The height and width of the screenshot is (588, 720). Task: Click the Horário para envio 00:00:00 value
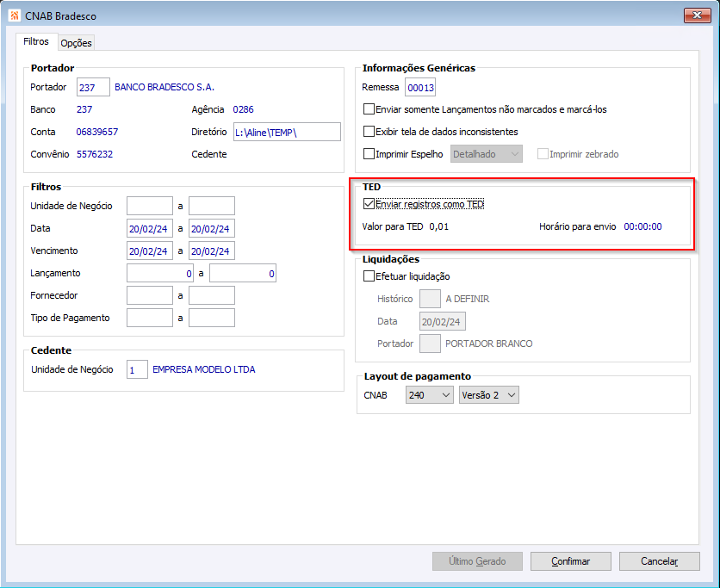coord(642,226)
